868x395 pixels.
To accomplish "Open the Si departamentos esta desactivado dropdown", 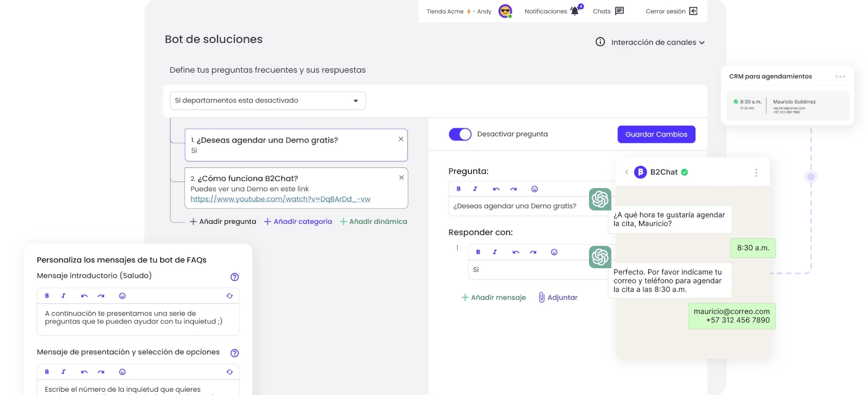I will (268, 101).
